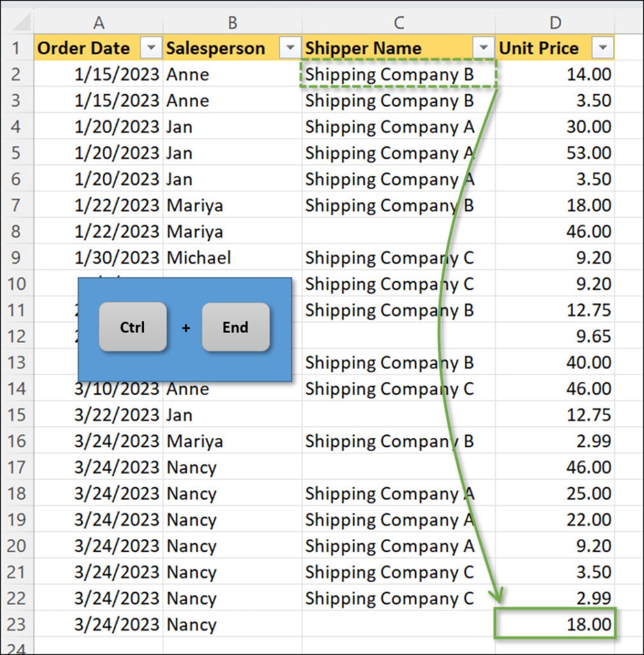
Task: Click unit price 53.00 cell
Action: coord(554,153)
